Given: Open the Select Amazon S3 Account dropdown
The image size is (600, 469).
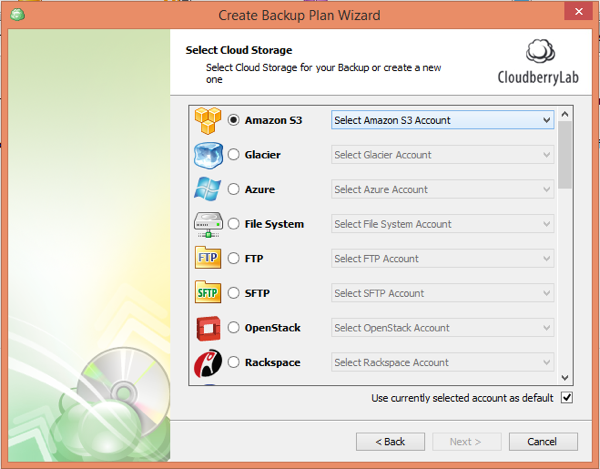Looking at the screenshot, I should pos(442,120).
